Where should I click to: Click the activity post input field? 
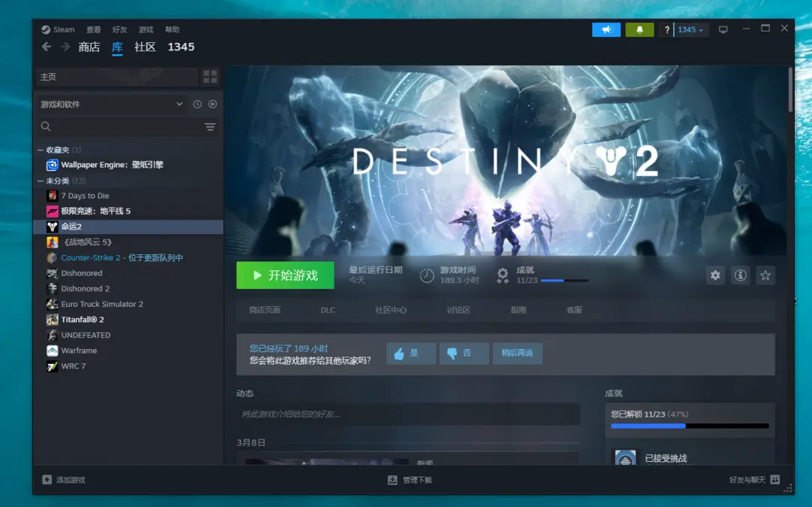click(408, 414)
